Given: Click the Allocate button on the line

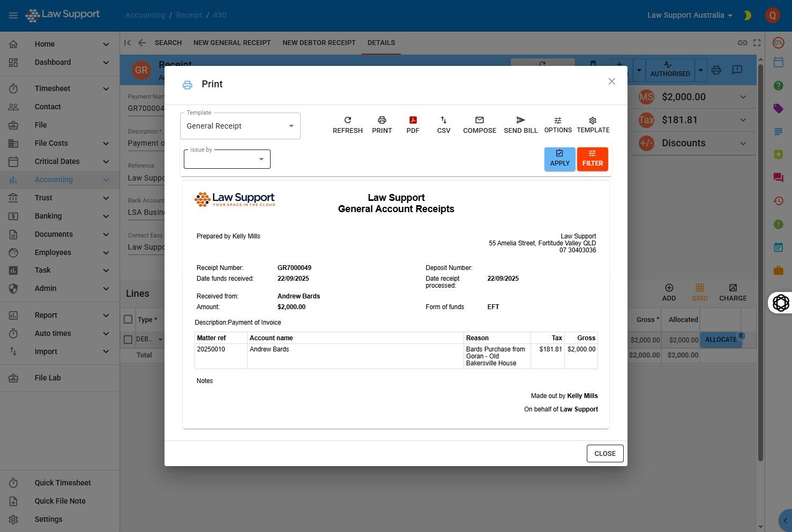Looking at the screenshot, I should click(721, 340).
